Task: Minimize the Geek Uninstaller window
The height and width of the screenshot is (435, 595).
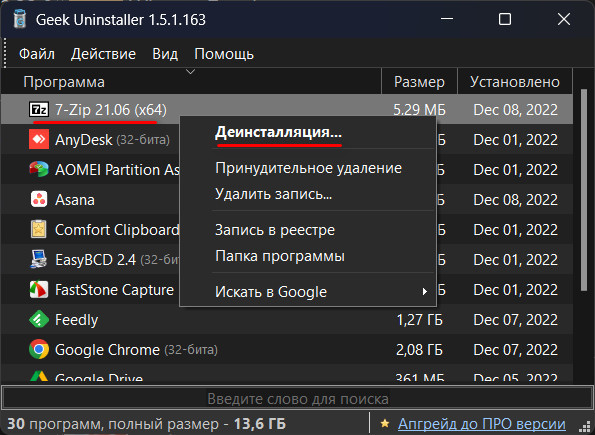Action: click(447, 19)
